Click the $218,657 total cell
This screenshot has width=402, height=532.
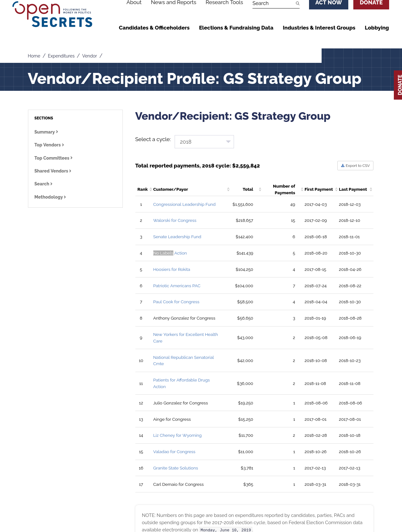tap(244, 221)
